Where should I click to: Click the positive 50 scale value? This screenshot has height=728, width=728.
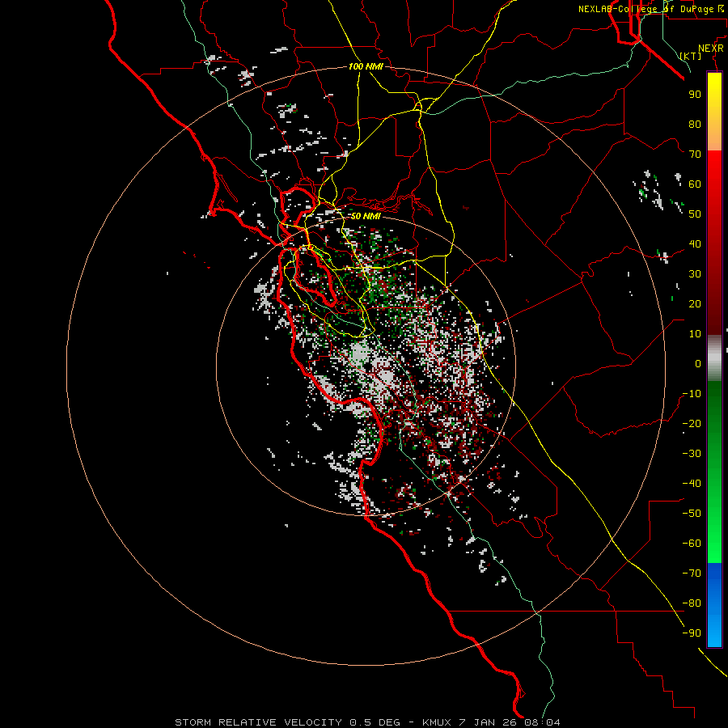pos(695,214)
